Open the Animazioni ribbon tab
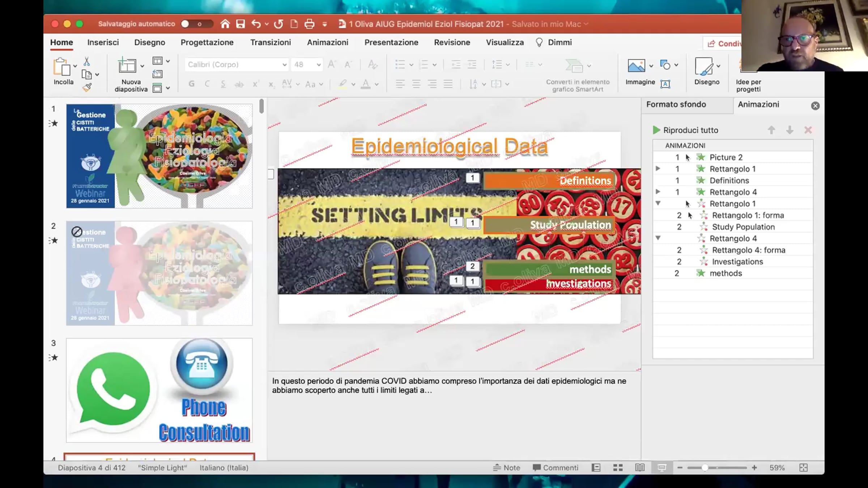This screenshot has height=488, width=868. click(x=328, y=42)
